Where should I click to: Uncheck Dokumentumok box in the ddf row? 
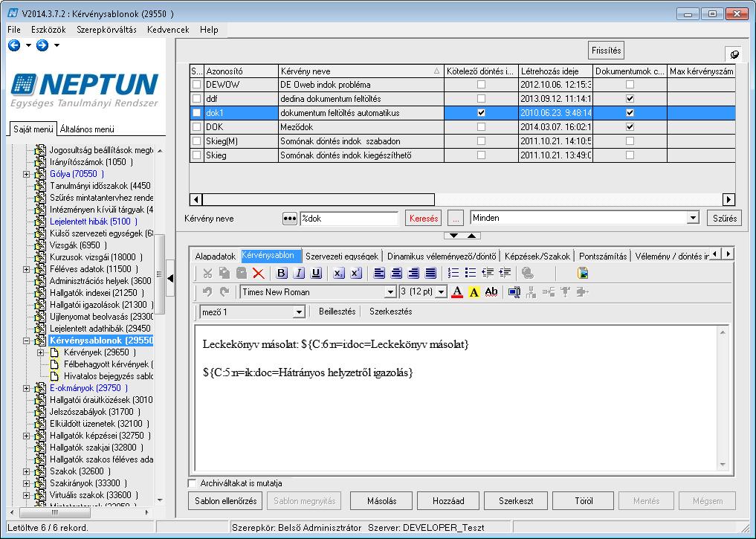tap(630, 99)
